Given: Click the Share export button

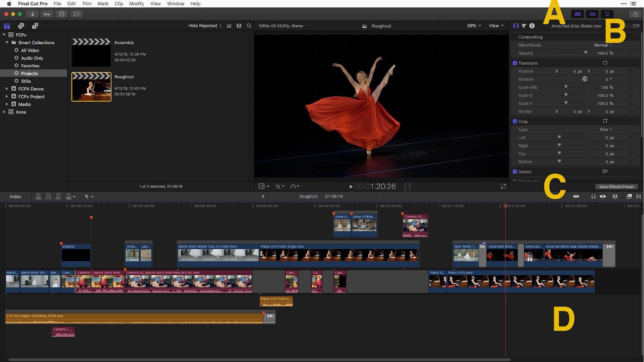Looking at the screenshot, I should click(635, 14).
